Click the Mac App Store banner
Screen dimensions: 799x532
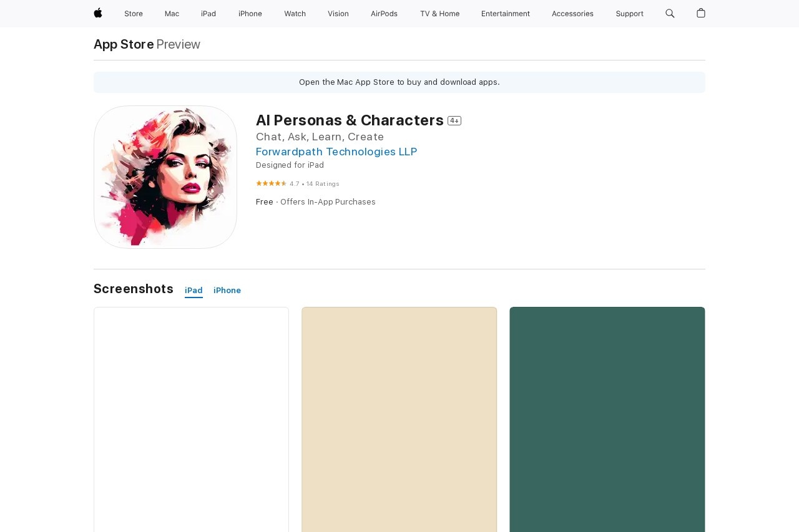click(x=399, y=82)
